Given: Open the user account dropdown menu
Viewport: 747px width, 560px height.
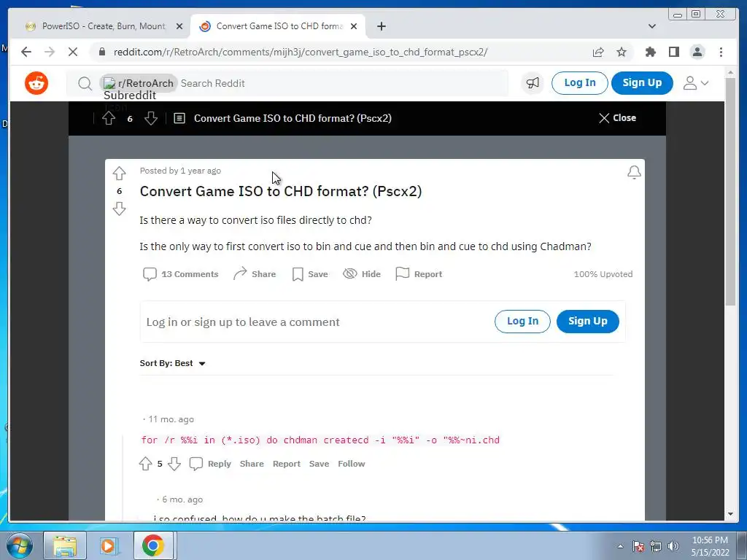Looking at the screenshot, I should click(x=695, y=83).
